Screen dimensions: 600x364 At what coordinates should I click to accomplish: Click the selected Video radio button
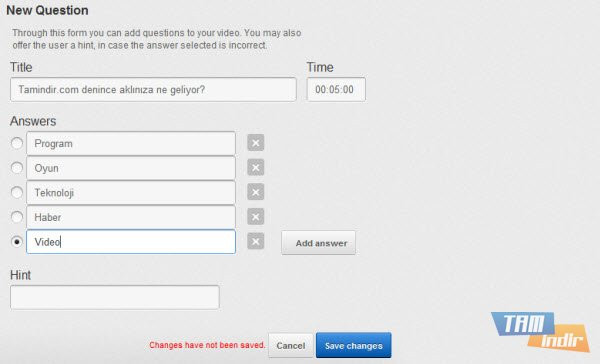(x=17, y=242)
